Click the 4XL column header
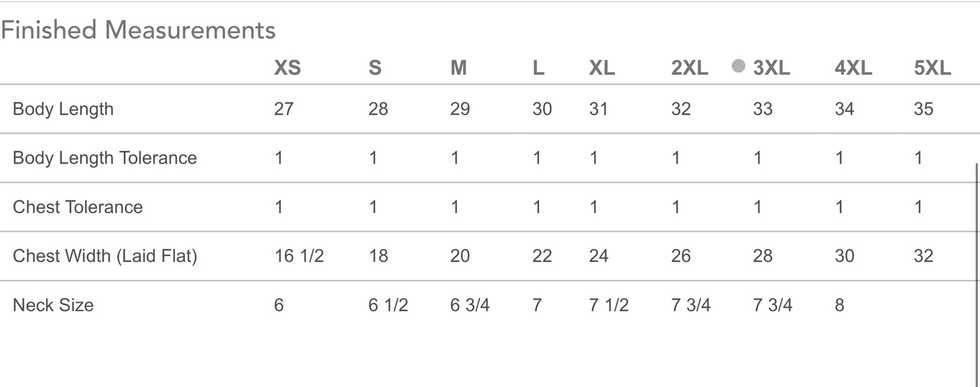Viewport: 980px width, 387px height. pyautogui.click(x=853, y=68)
